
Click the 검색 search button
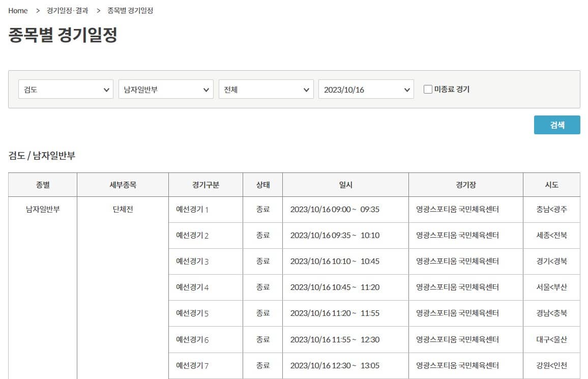point(557,125)
